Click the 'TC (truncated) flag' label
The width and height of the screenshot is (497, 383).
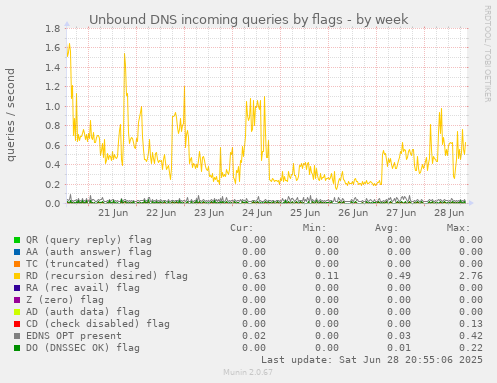pyautogui.click(x=83, y=264)
